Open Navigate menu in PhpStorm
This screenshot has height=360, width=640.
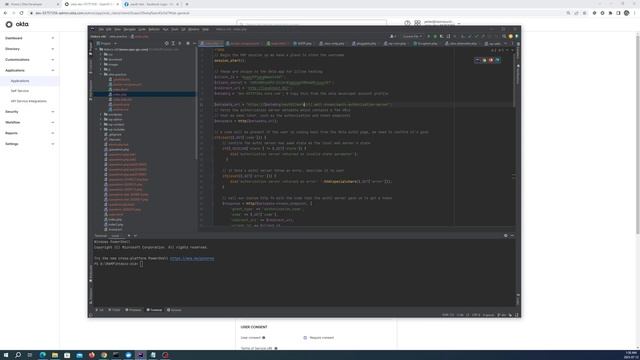(x=129, y=29)
